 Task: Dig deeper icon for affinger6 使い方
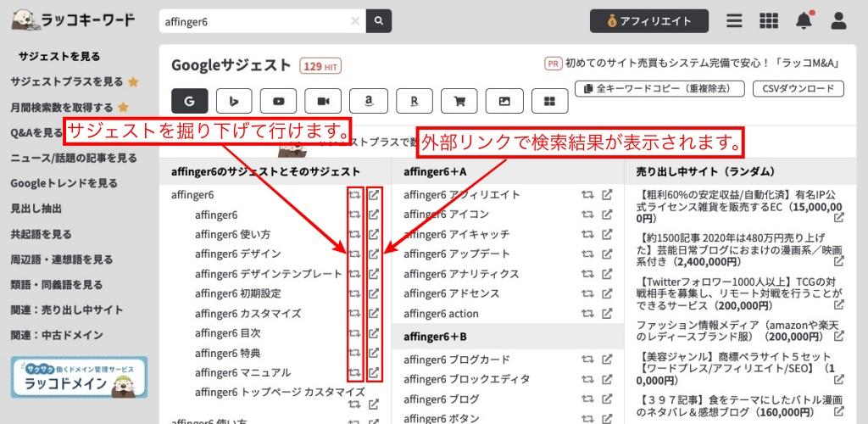[355, 234]
